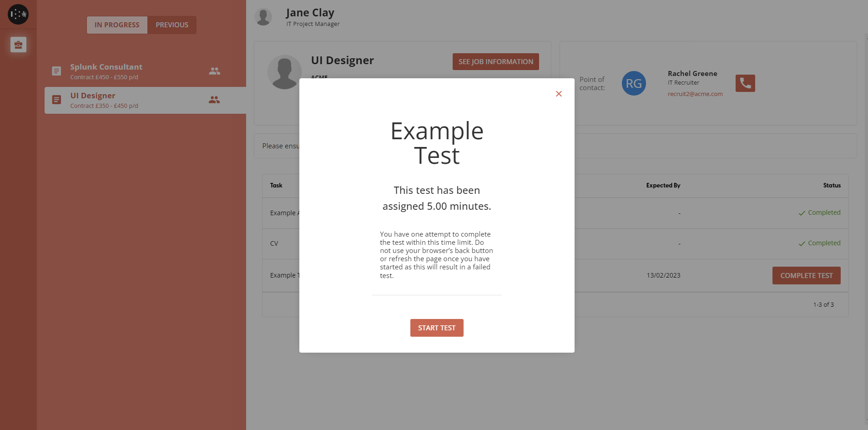
Task: Click Jane Clay's profile avatar
Action: [263, 17]
